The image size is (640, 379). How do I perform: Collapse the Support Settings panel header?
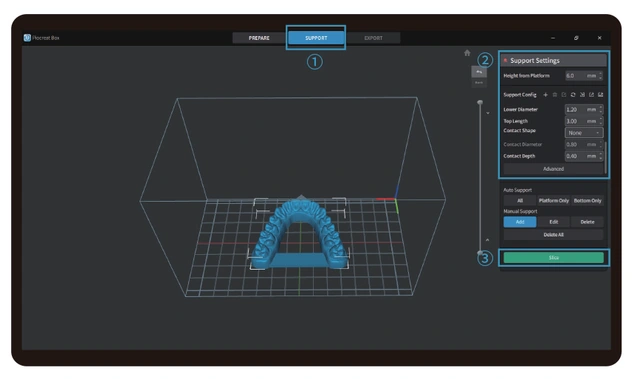(554, 60)
